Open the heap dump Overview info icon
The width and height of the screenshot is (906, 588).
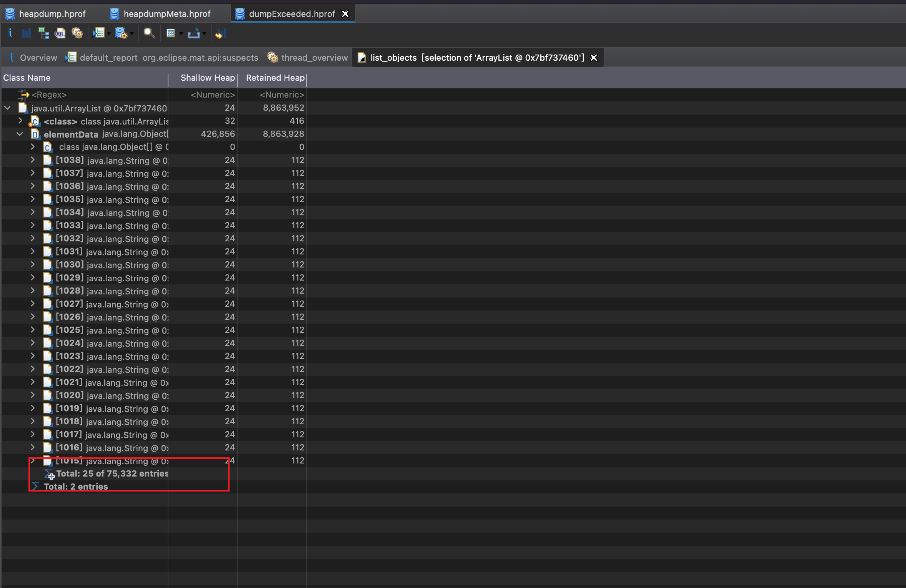[10, 33]
